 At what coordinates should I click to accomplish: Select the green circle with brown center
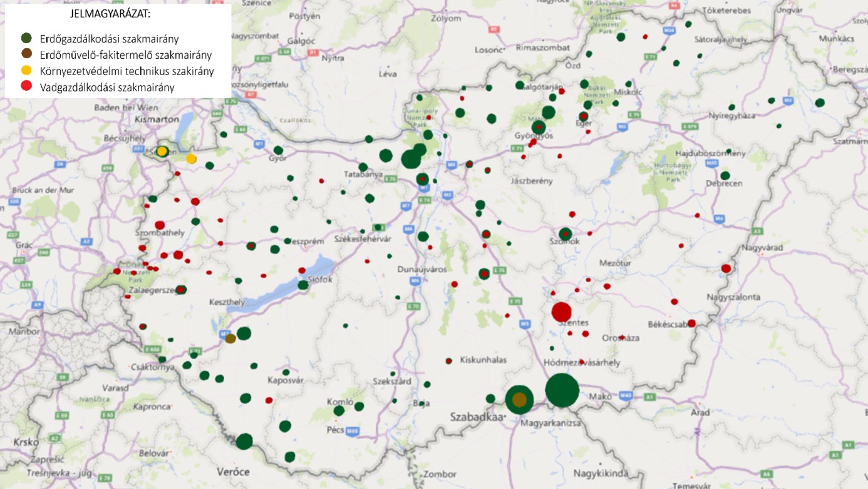519,399
